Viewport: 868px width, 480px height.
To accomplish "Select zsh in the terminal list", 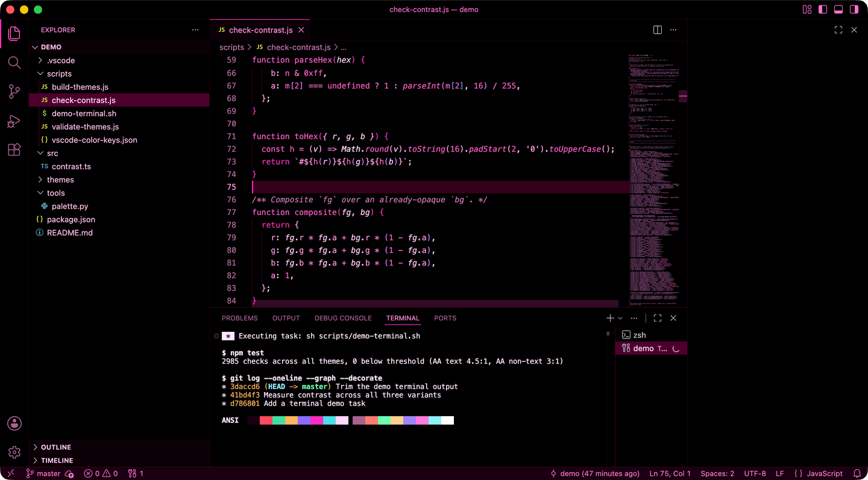I will (651, 335).
